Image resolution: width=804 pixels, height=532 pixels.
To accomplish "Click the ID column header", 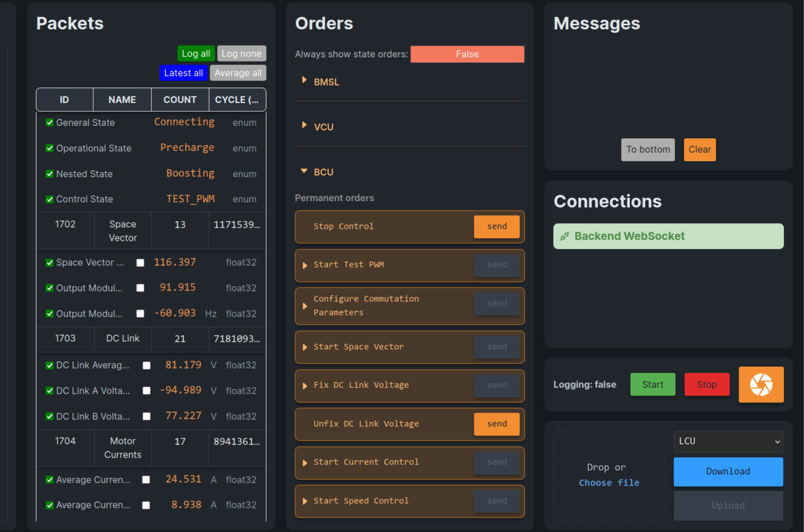I will pyautogui.click(x=65, y=100).
